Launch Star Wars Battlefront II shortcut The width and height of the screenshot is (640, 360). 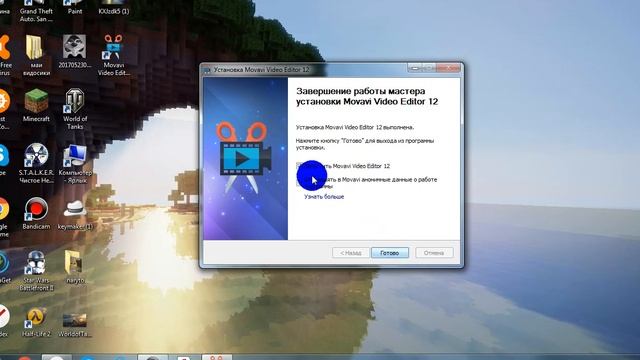36,270
